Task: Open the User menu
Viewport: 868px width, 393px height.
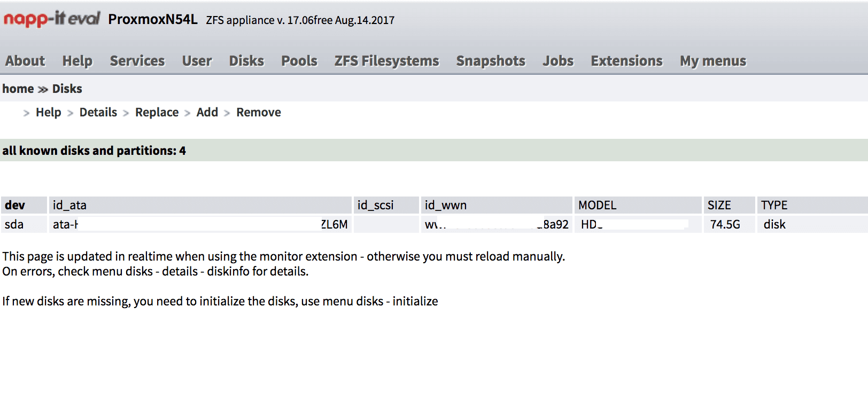Action: click(197, 61)
